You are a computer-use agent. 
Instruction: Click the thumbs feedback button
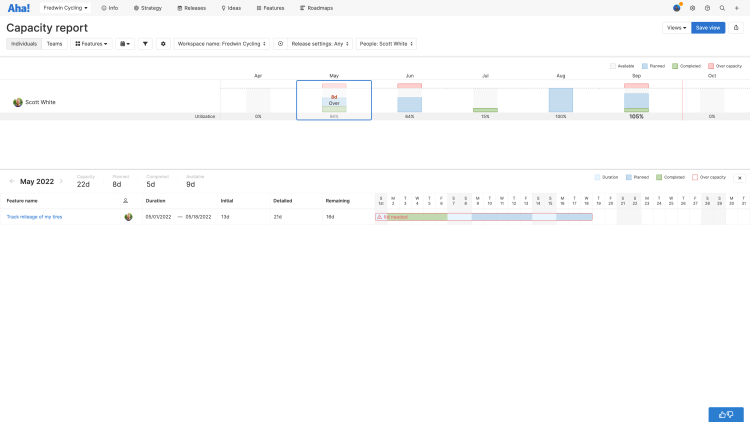(x=726, y=414)
